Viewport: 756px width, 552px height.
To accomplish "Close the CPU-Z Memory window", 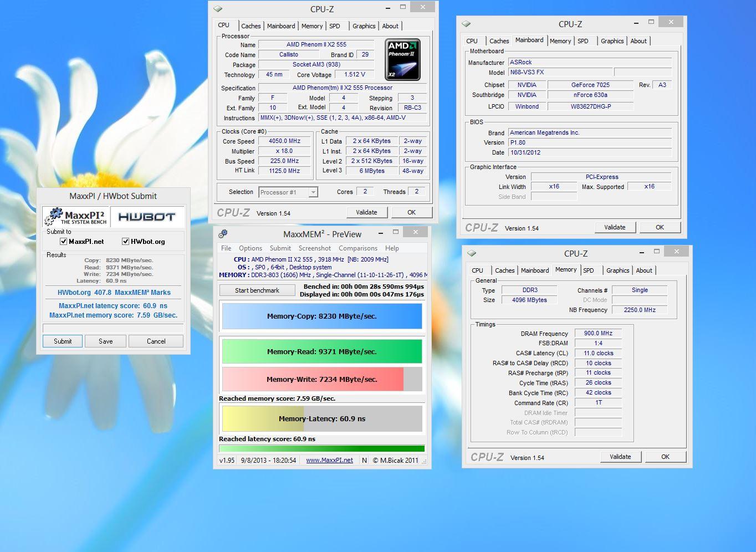I will pos(677,252).
